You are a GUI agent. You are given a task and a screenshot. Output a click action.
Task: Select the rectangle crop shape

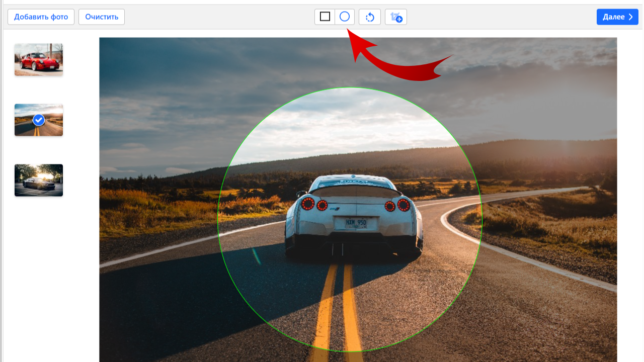point(325,17)
